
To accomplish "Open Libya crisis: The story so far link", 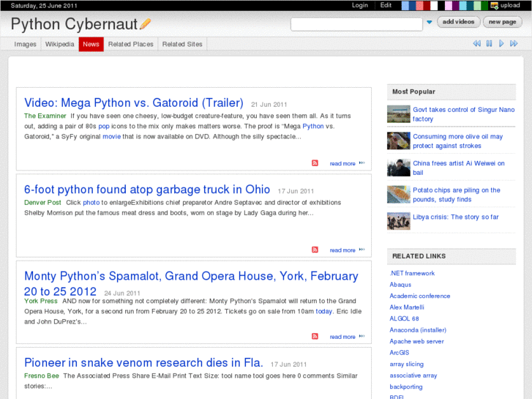I will pyautogui.click(x=456, y=217).
